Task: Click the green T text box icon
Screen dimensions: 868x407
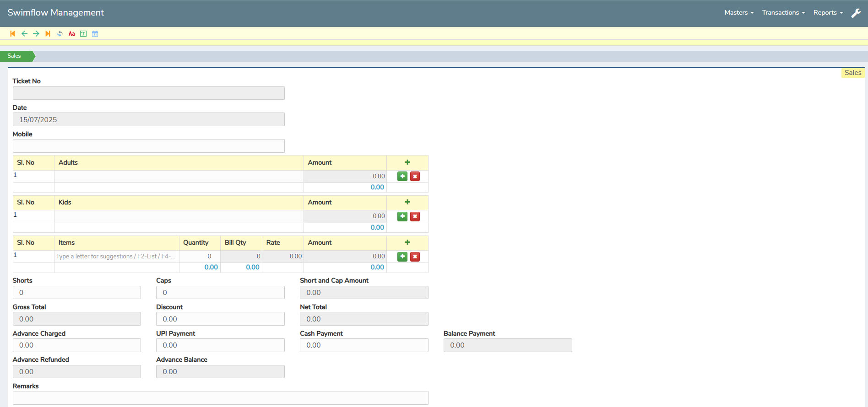Action: [83, 34]
